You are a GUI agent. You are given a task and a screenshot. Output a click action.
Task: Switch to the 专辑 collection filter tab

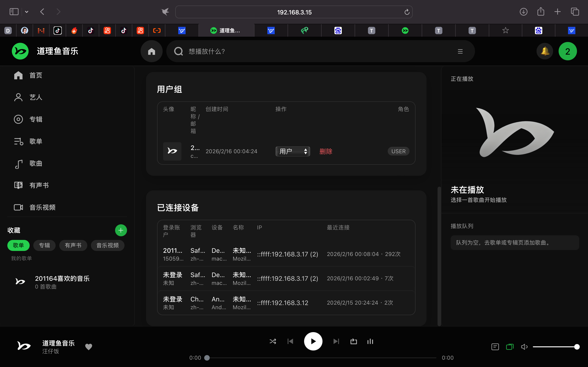[44, 245]
